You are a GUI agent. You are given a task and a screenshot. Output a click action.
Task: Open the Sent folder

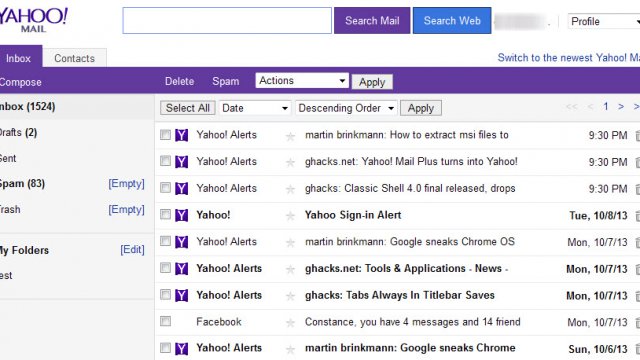[x=8, y=158]
